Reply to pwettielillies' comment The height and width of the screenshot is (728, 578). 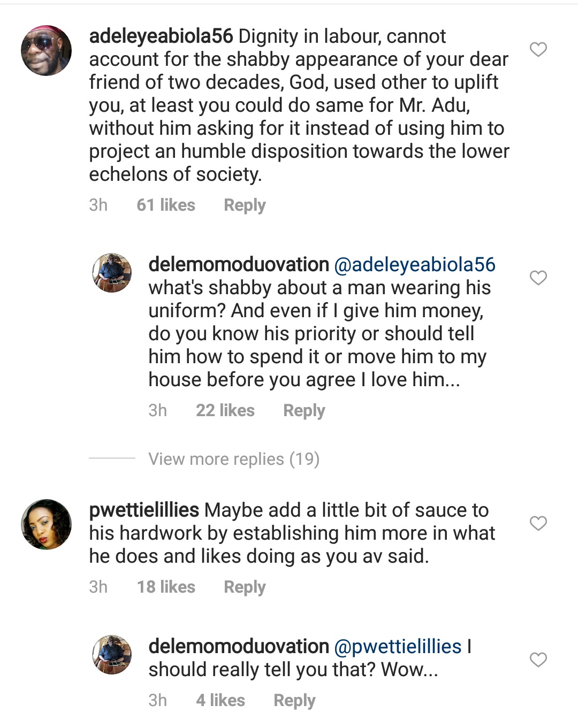pos(245,587)
